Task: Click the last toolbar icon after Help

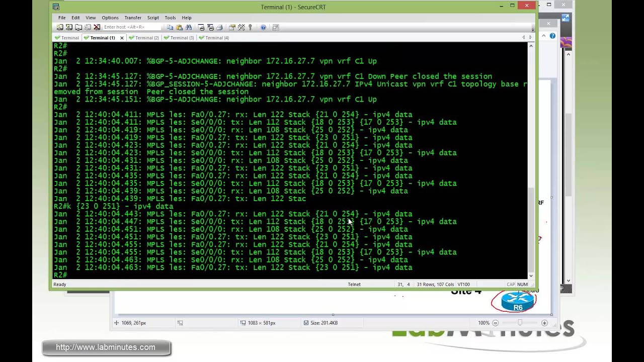Action: pos(276,27)
